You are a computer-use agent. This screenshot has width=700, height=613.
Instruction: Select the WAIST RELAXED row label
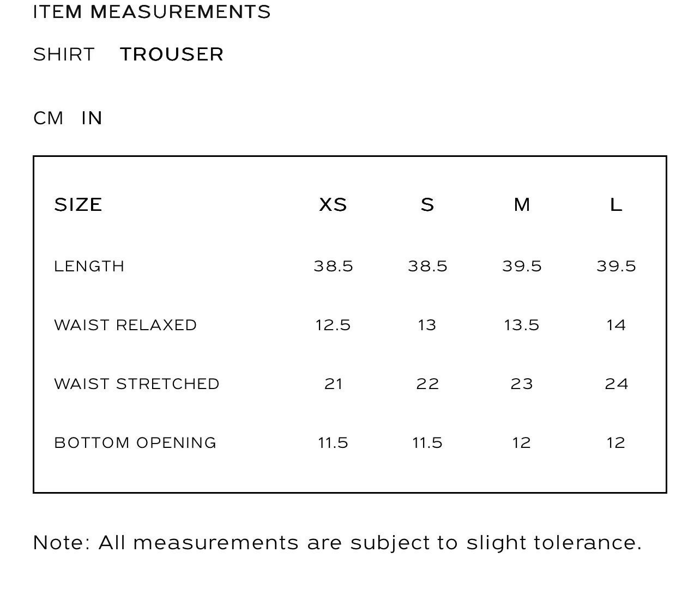pos(125,325)
